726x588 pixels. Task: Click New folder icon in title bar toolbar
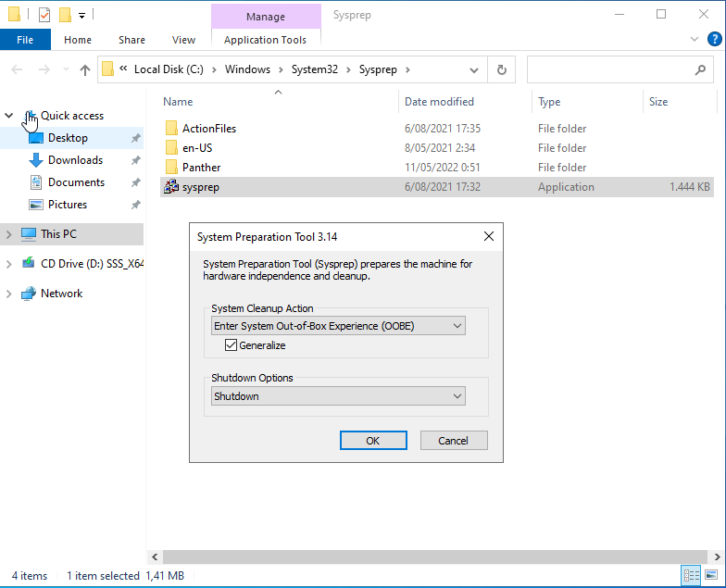[65, 15]
